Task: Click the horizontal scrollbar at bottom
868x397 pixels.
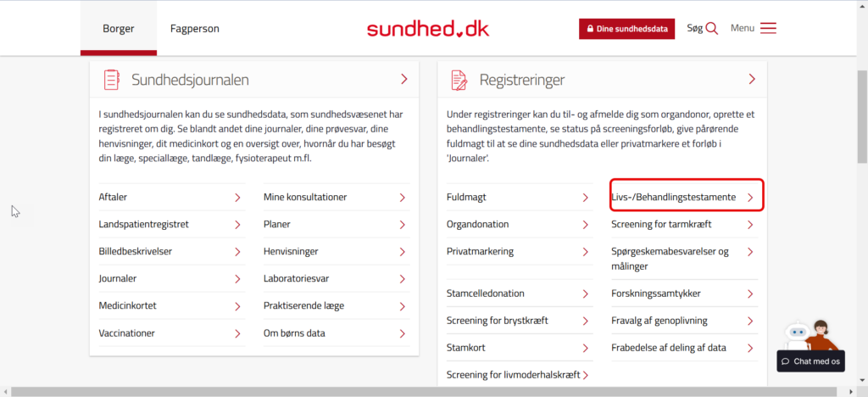Action: click(424, 391)
